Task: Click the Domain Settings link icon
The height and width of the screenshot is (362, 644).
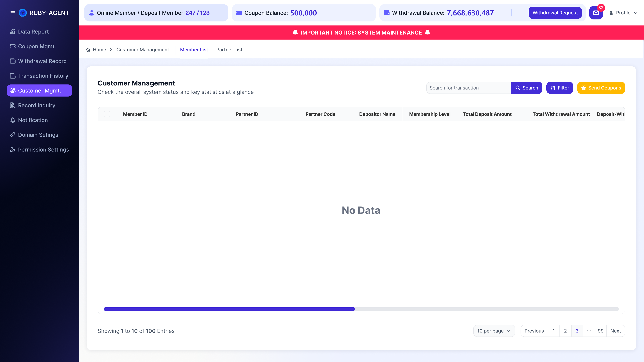Action: (13, 135)
